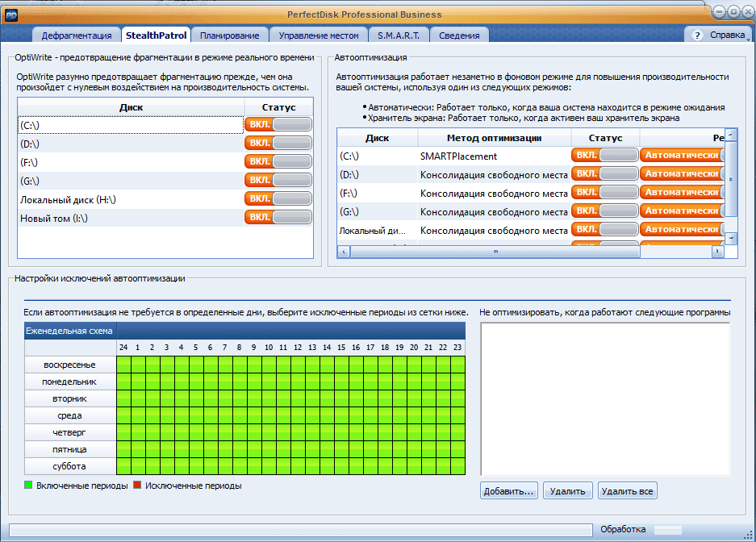Open Автоматически mode dropdown for G:\
This screenshot has height=542, width=756.
683,211
